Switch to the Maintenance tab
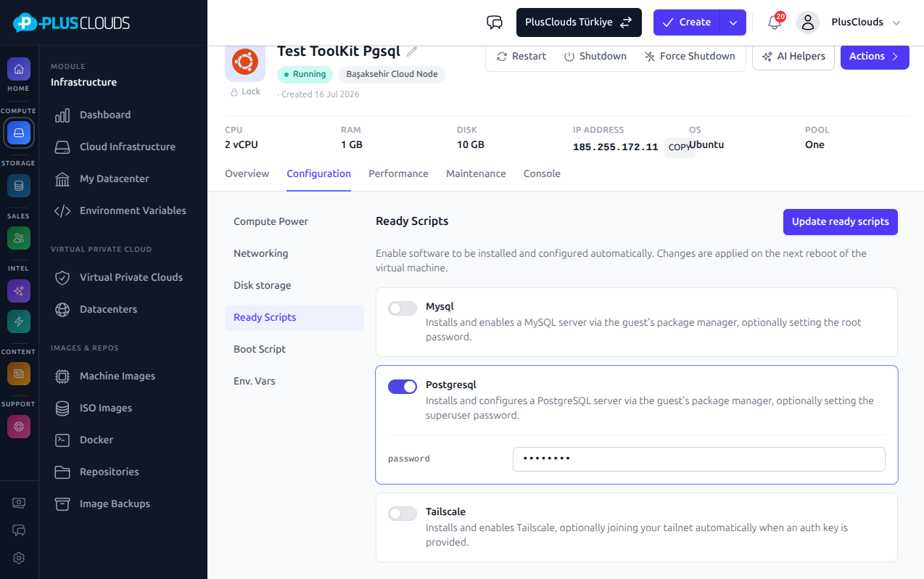Screen dimensions: 924x579 click(476, 173)
